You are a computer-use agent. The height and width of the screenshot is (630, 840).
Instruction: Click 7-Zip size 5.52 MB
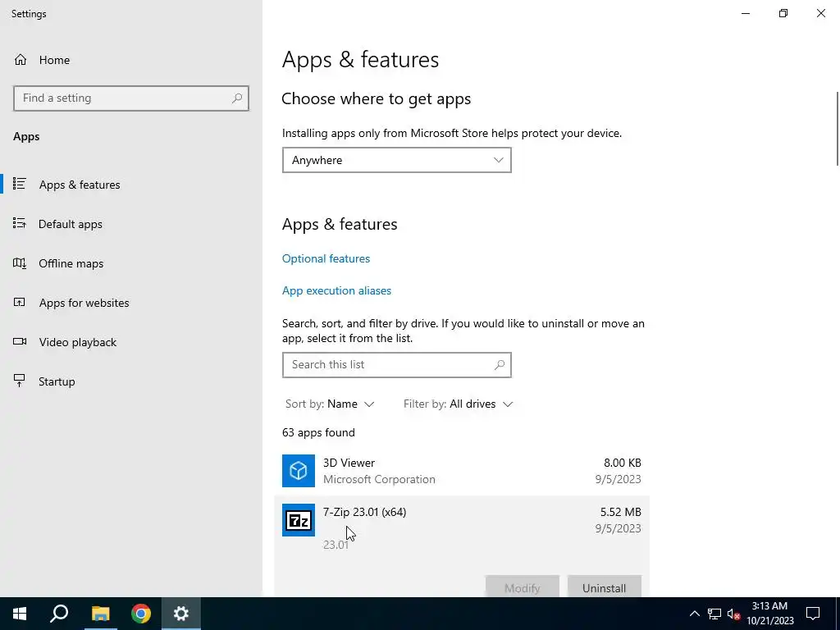(620, 512)
